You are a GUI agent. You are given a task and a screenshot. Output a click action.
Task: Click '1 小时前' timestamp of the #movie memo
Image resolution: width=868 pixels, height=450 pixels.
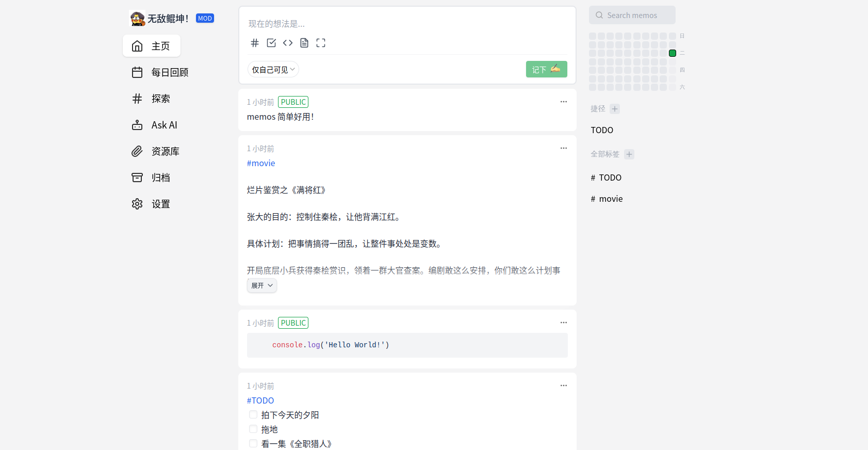pyautogui.click(x=260, y=149)
